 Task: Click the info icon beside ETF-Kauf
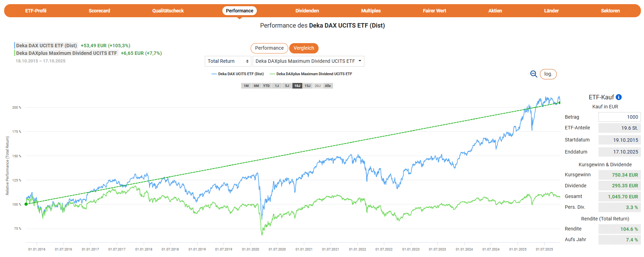[618, 97]
